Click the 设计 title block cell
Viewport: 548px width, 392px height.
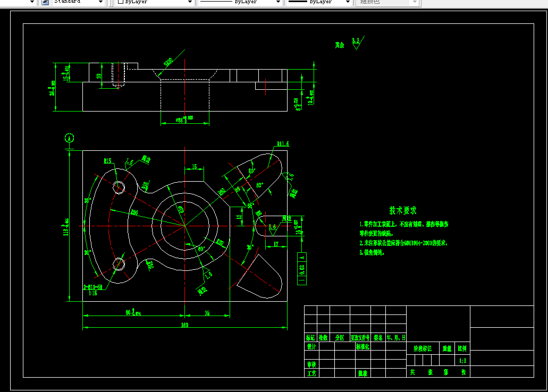click(312, 346)
